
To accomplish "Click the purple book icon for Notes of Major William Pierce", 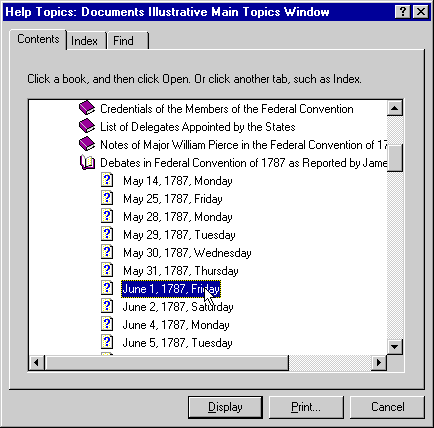I will tap(87, 144).
